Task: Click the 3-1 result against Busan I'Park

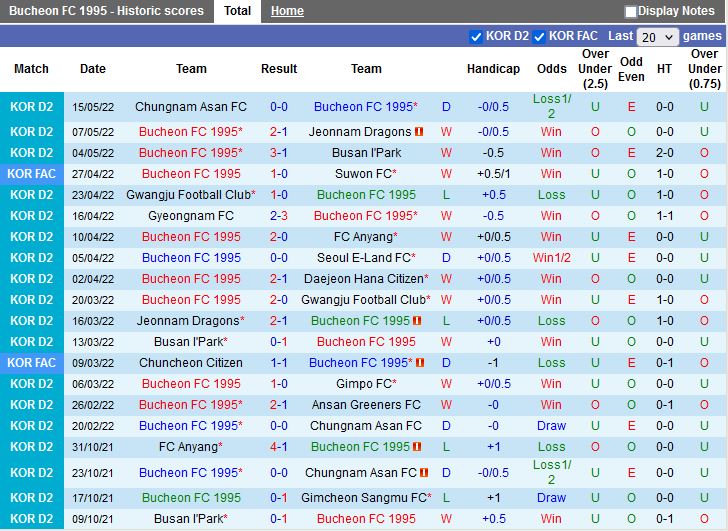Action: (x=279, y=153)
